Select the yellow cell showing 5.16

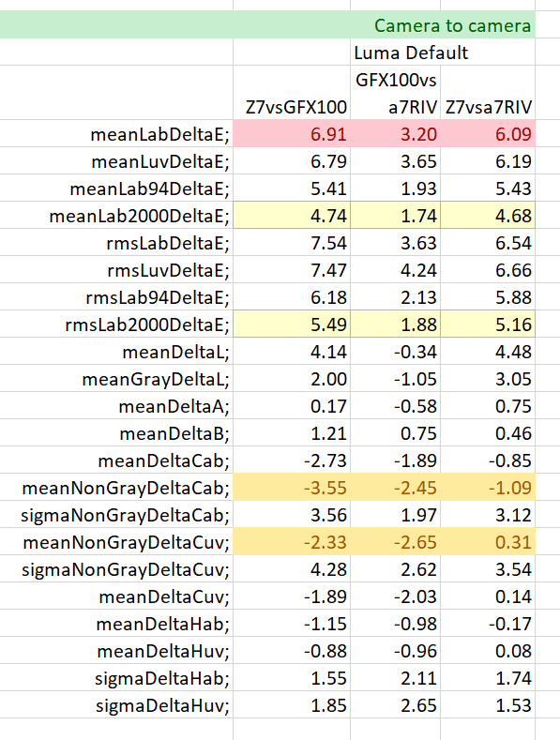tap(488, 325)
